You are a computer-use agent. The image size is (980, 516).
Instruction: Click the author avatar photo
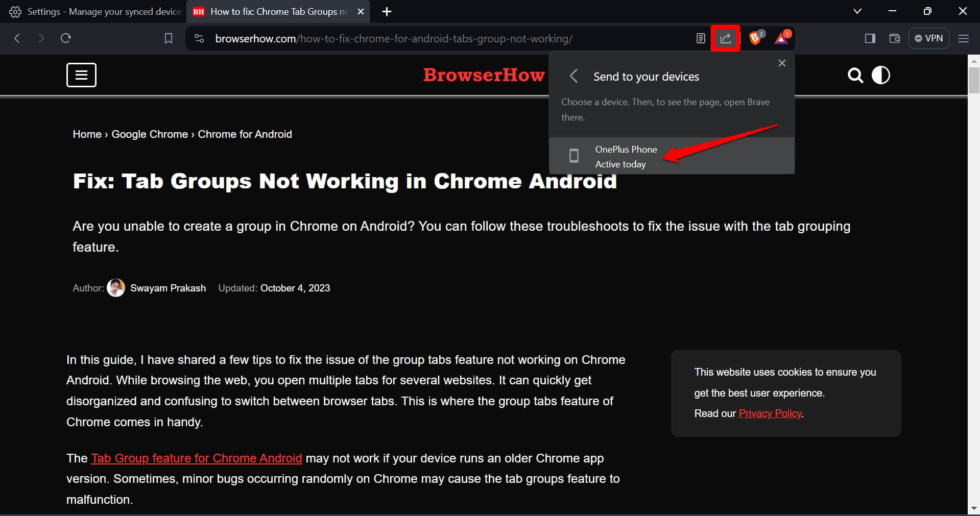pos(116,288)
